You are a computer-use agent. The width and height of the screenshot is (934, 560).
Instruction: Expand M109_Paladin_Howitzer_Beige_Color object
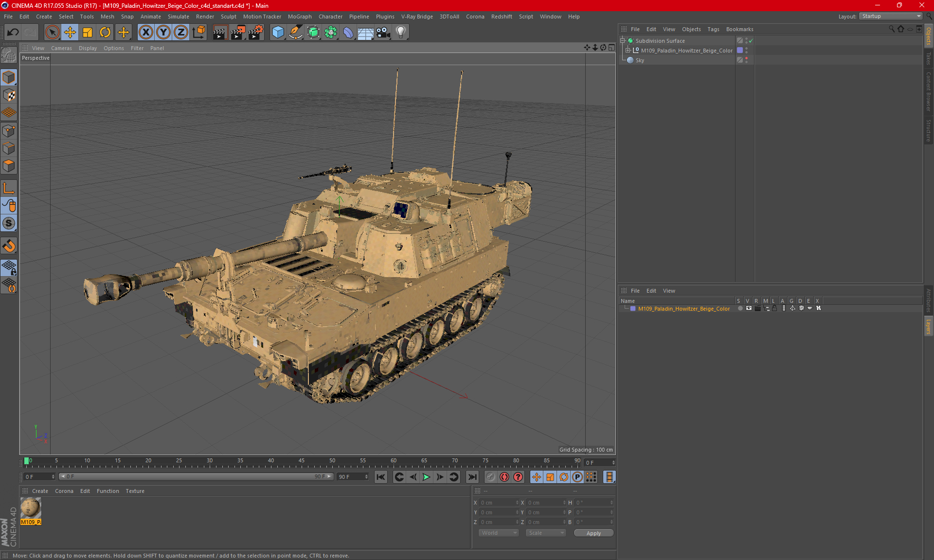(628, 50)
